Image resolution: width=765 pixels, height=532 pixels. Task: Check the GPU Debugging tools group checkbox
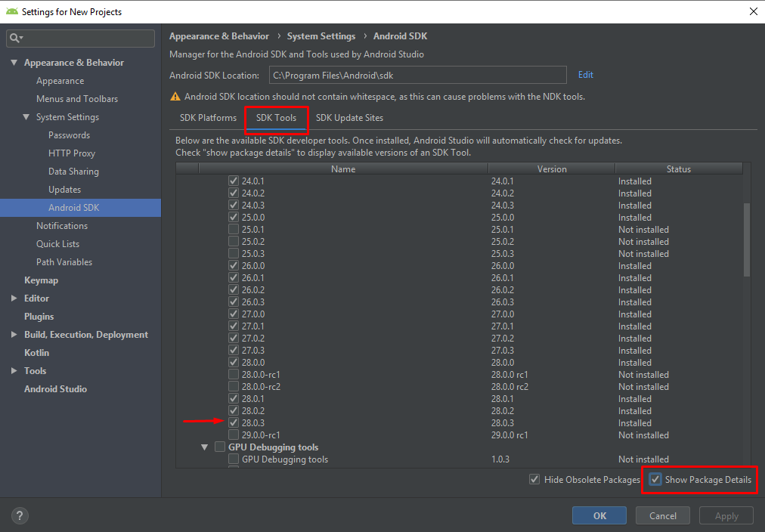pyautogui.click(x=220, y=447)
